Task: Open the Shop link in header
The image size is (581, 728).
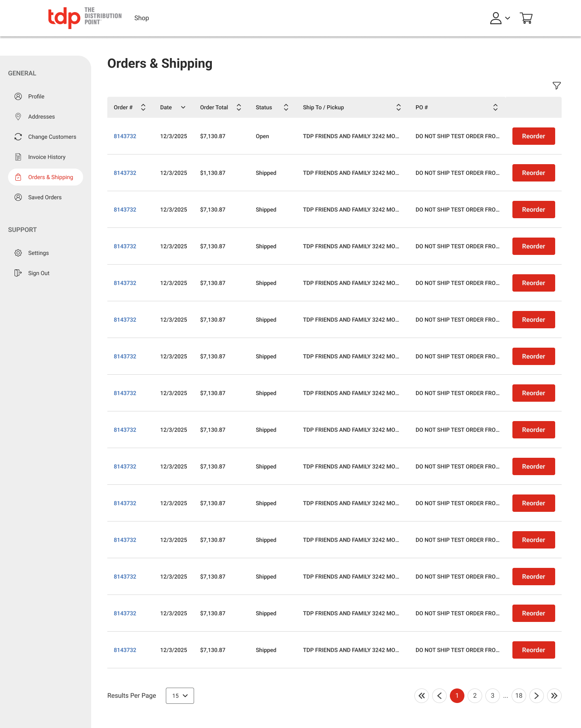Action: tap(142, 18)
